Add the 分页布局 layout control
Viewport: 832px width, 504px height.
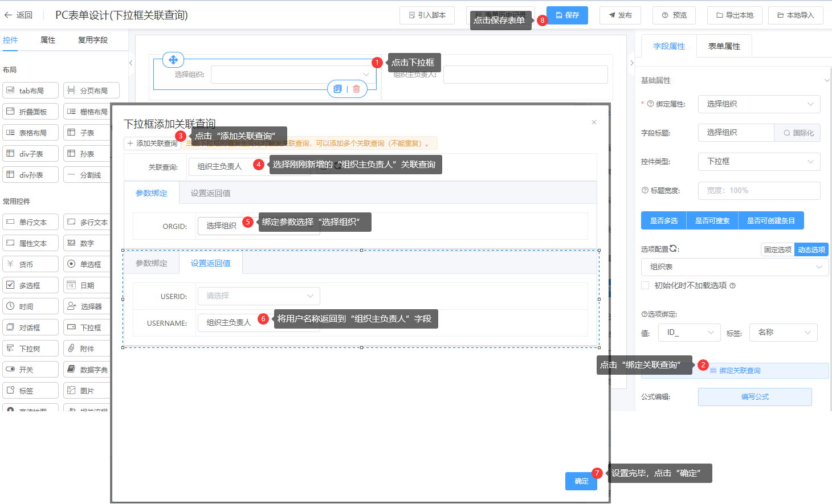(91, 91)
